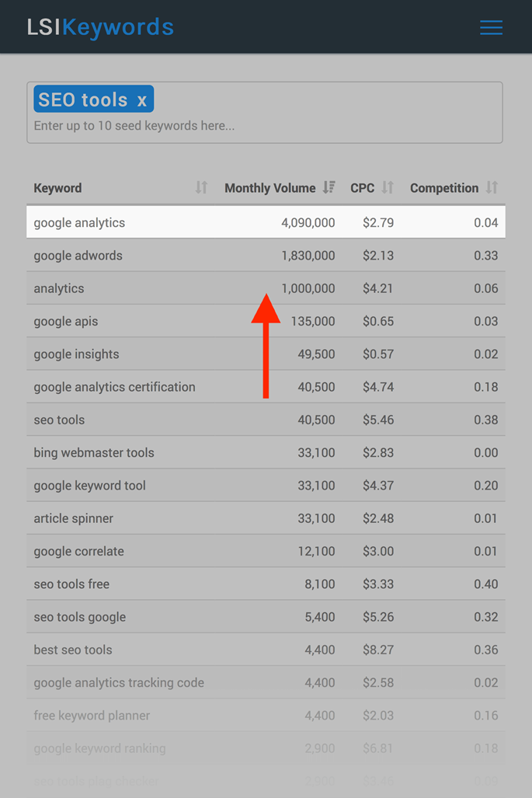Image resolution: width=532 pixels, height=798 pixels.
Task: Open the hamburger menu icon
Action: pos(491,27)
